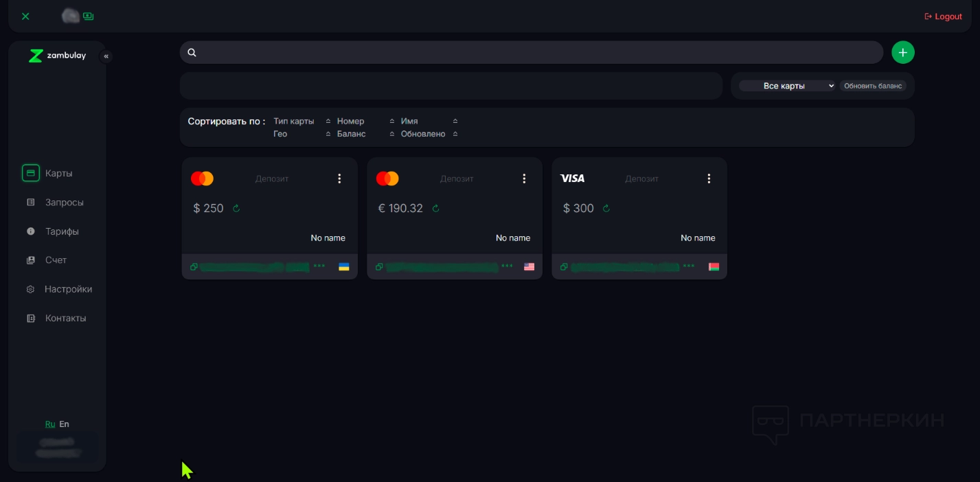Viewport: 980px width, 482px height.
Task: Switch language to En
Action: 64,424
